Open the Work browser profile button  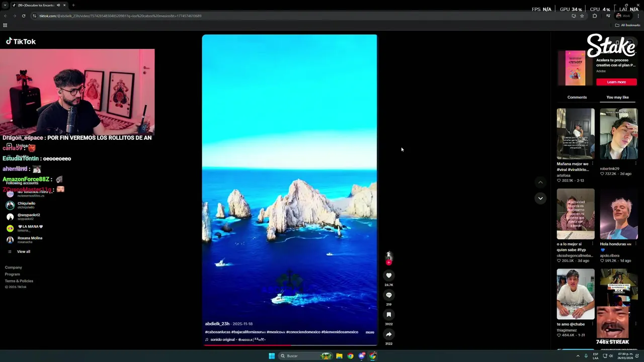[623, 16]
